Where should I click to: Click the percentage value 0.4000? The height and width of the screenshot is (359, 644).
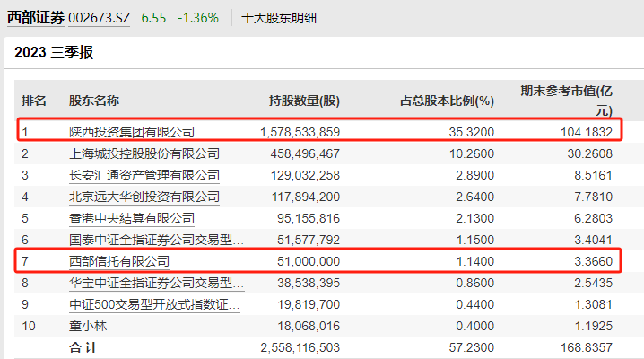coord(474,326)
